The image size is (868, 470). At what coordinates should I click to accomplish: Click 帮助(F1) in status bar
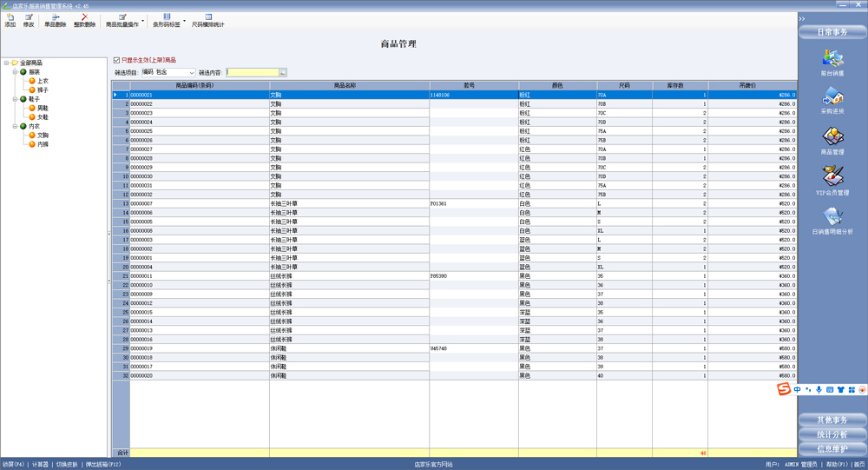click(x=837, y=465)
